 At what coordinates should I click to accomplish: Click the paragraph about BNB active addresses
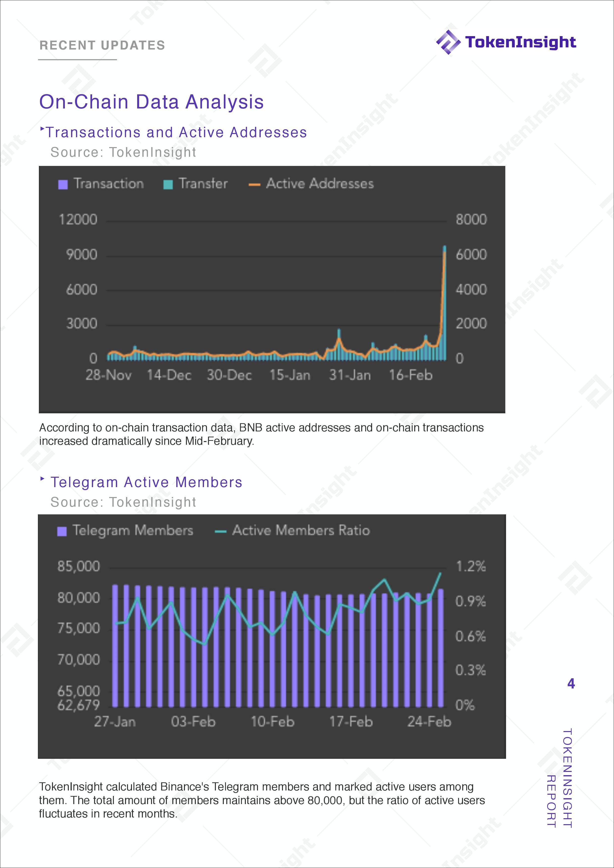coord(262,434)
